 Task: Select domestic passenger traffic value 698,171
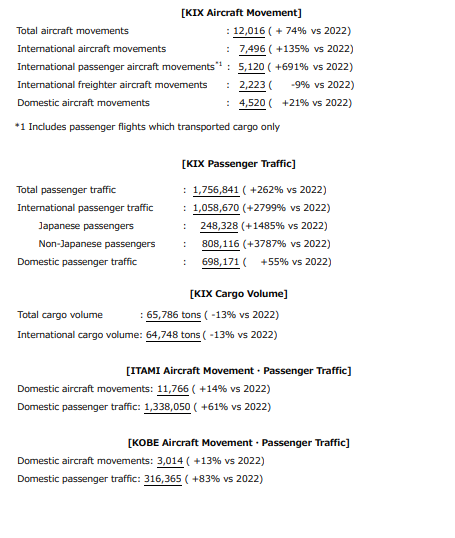[x=220, y=262]
